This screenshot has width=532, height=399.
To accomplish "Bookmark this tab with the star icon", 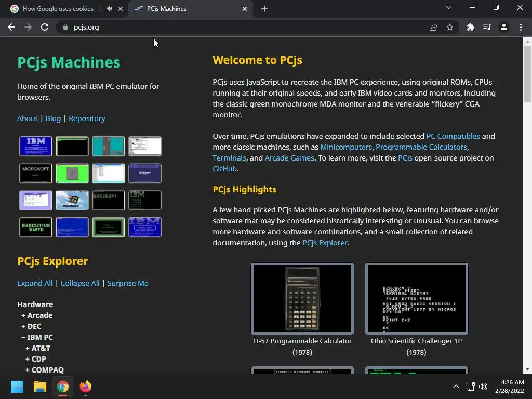I will click(x=450, y=27).
